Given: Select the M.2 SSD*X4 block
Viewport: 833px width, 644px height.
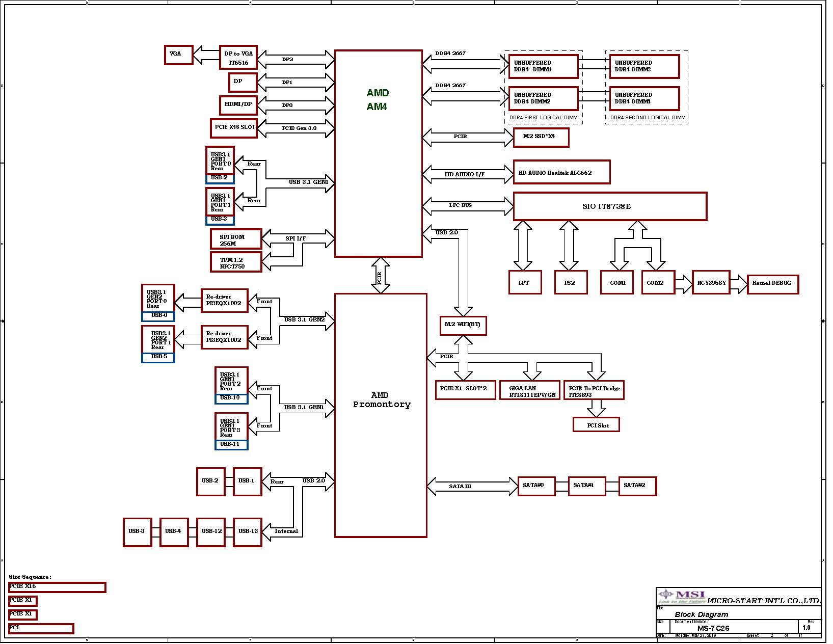Looking at the screenshot, I should coord(541,137).
